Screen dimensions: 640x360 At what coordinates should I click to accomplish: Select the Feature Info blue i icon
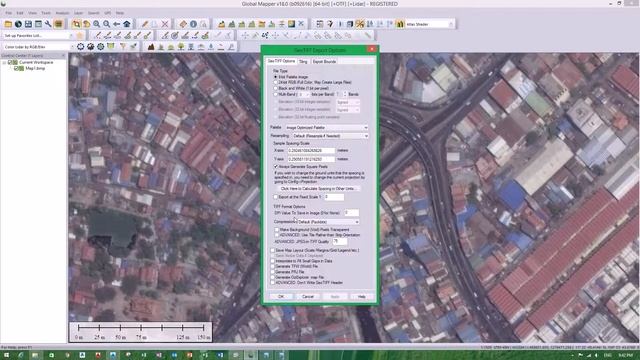193,24
